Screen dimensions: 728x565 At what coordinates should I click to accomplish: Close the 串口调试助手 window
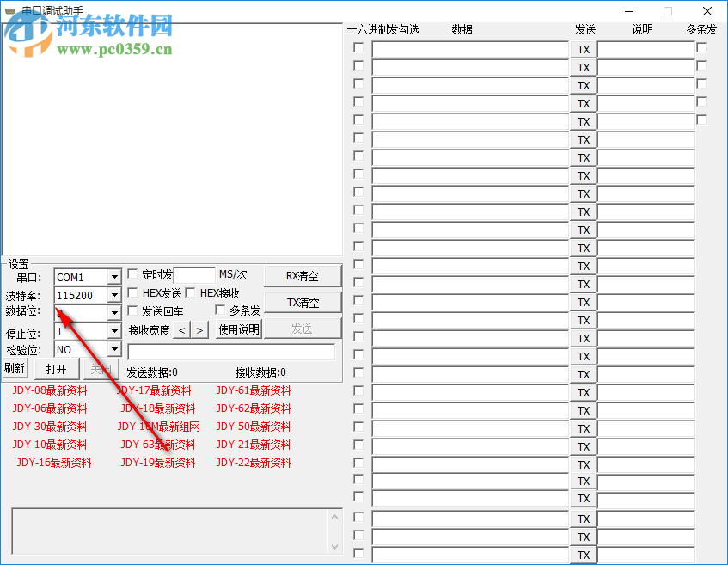(707, 11)
